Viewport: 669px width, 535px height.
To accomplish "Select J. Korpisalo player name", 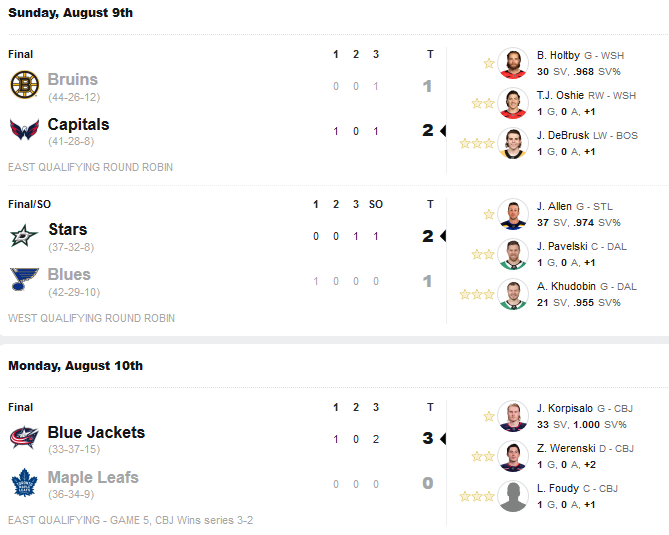I will 565,408.
